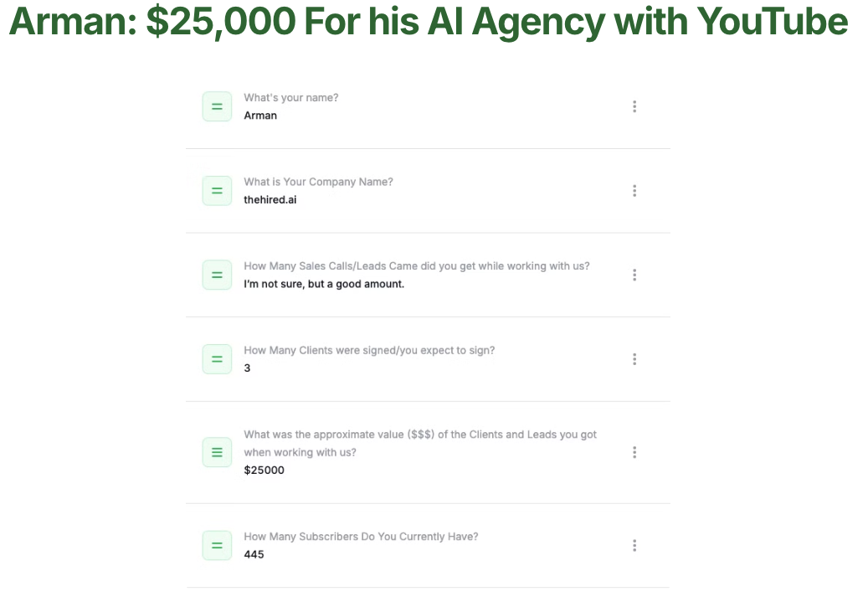
Task: Click the question 'How Many Subscribers Do You Currently Have?'
Action: [x=361, y=536]
